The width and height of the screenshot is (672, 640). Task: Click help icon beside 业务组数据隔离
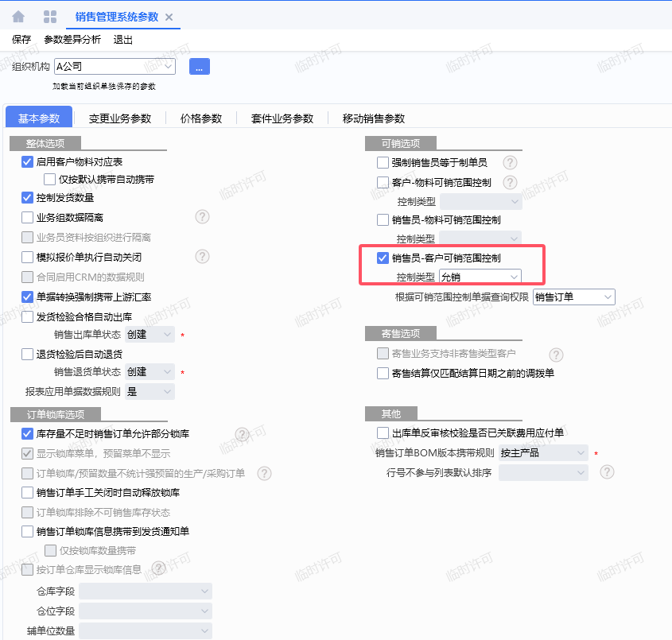(202, 217)
